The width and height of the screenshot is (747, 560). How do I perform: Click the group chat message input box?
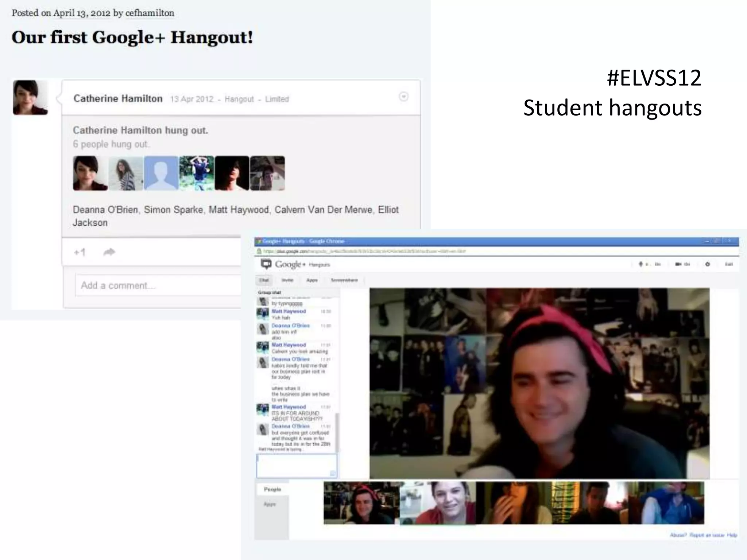297,466
